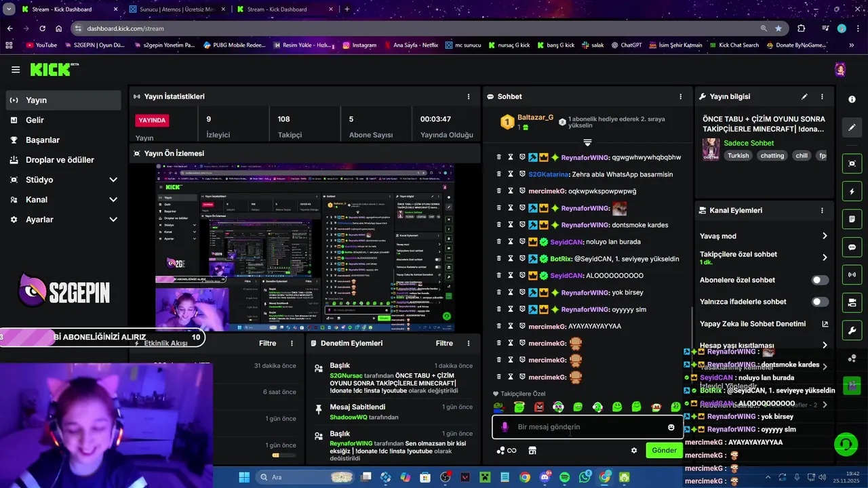868x488 pixels.
Task: Click the Turkish tag
Action: (x=738, y=155)
